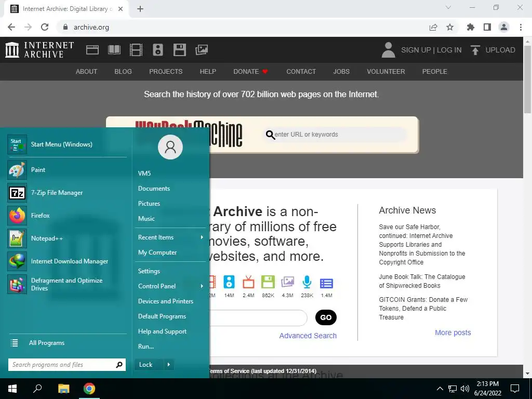Open volume control in system tray

(x=465, y=389)
